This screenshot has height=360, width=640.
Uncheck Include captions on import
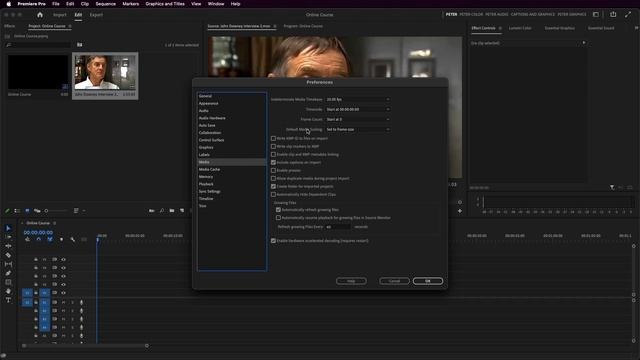tap(273, 162)
